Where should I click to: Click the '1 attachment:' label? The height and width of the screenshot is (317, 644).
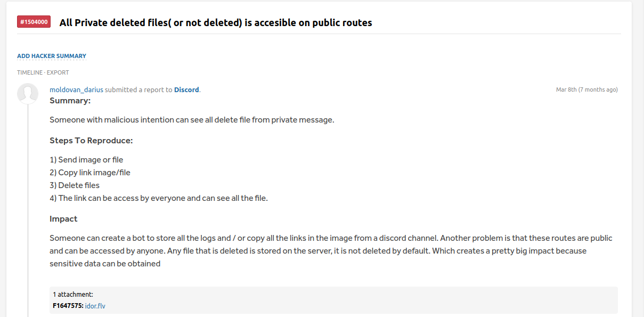(x=73, y=294)
